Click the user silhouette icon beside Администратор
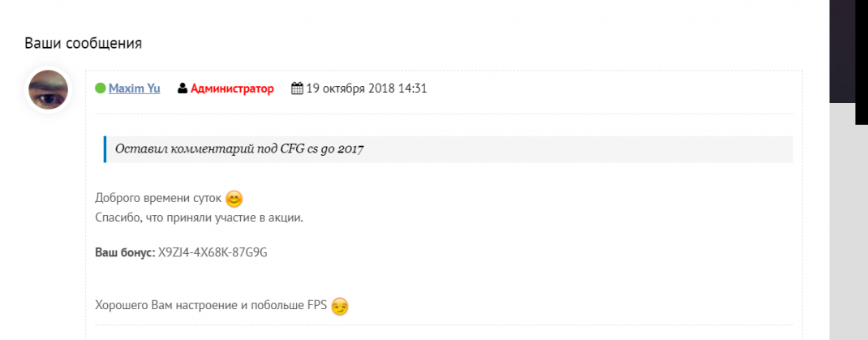This screenshot has width=868, height=340. point(183,88)
